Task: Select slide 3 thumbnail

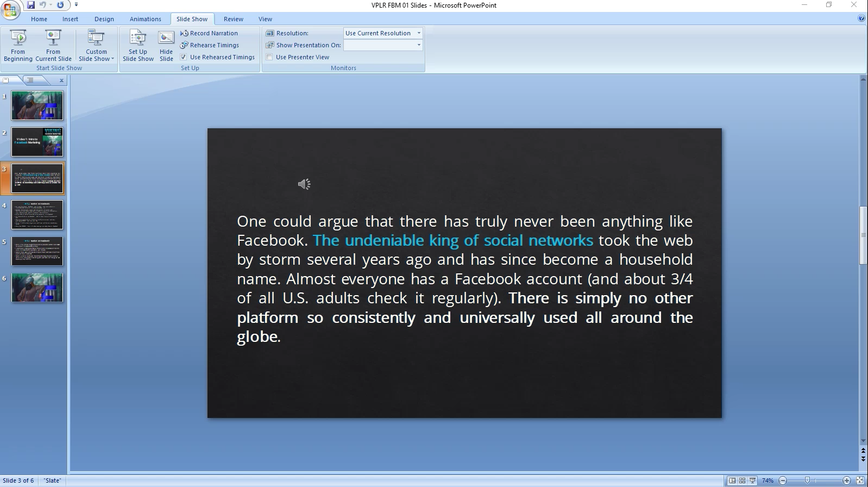Action: (x=37, y=178)
